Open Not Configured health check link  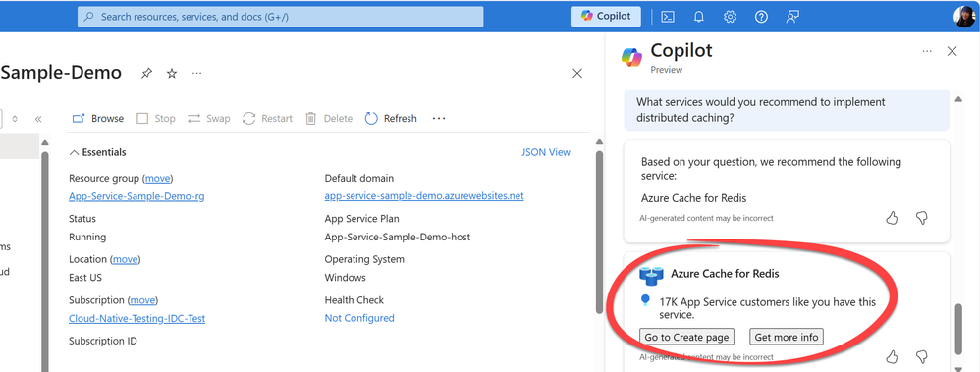pyautogui.click(x=359, y=318)
